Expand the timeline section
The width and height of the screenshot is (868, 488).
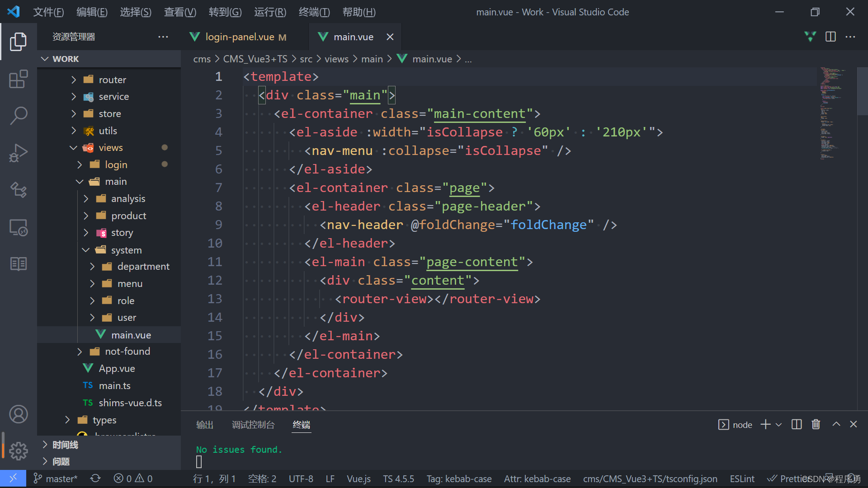[x=108, y=445]
